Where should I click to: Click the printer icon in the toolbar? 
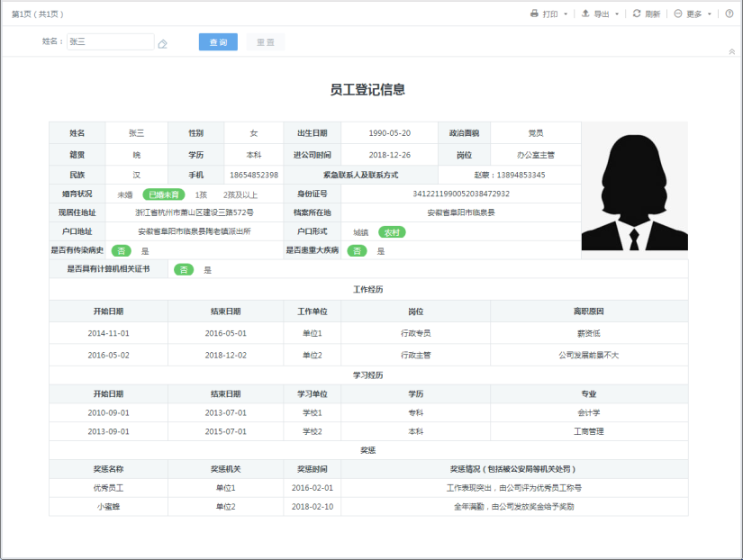click(534, 14)
